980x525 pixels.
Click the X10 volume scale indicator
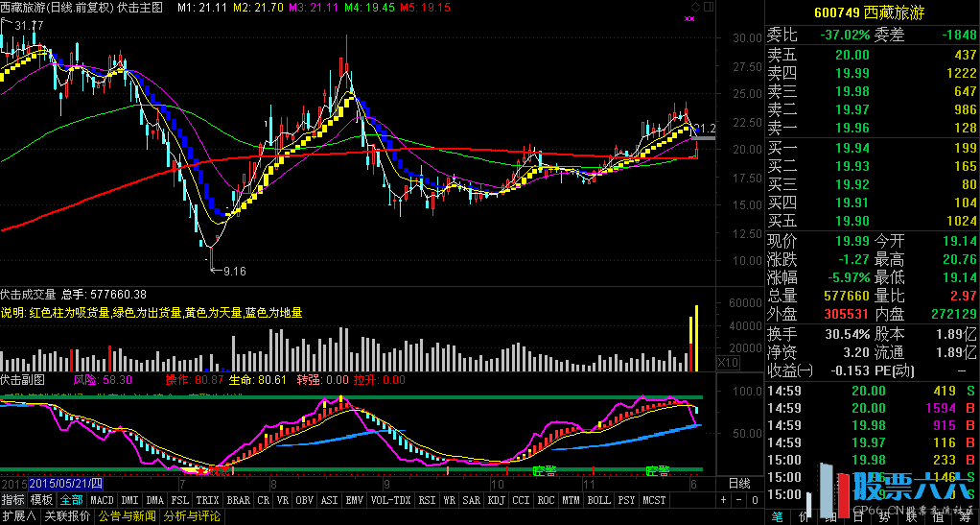click(729, 362)
